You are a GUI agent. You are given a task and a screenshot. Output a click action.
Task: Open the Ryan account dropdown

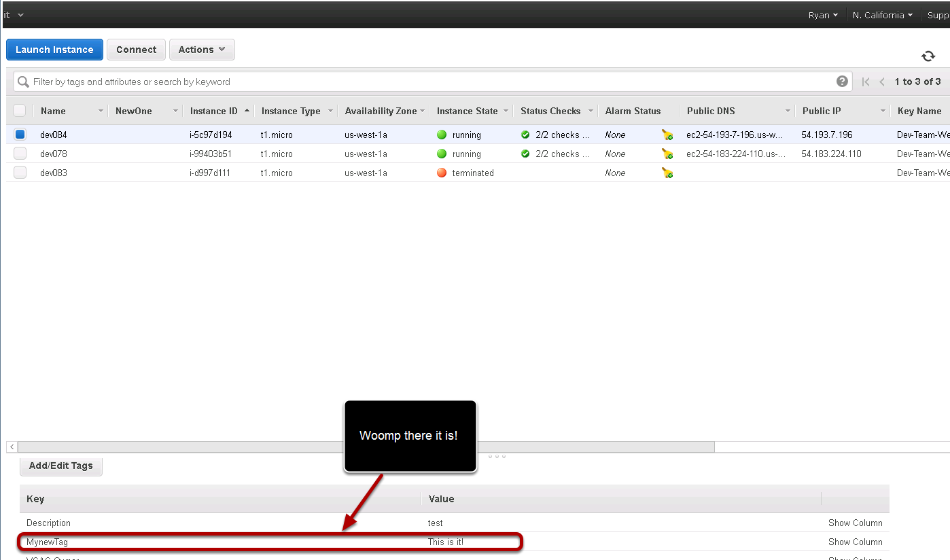tap(823, 15)
